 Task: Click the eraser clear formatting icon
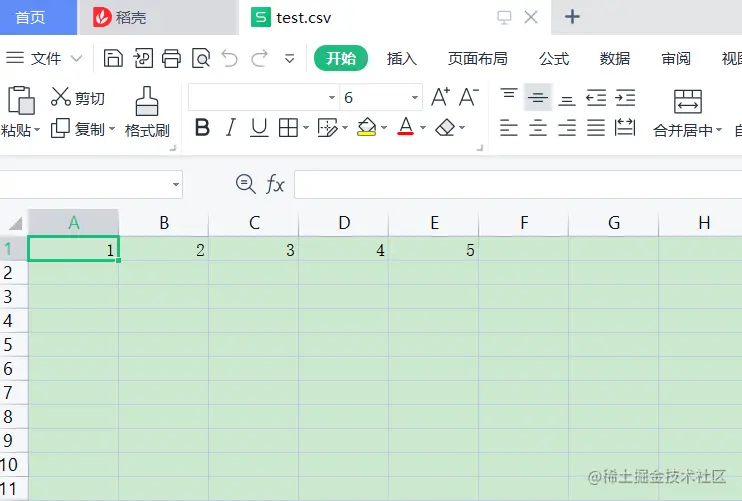[x=445, y=128]
